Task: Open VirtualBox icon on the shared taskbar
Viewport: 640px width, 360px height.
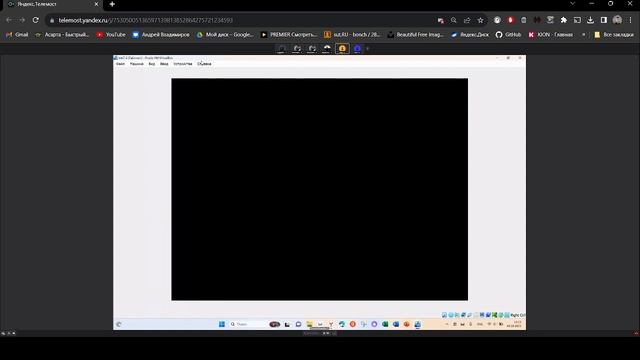Action: tap(417, 324)
